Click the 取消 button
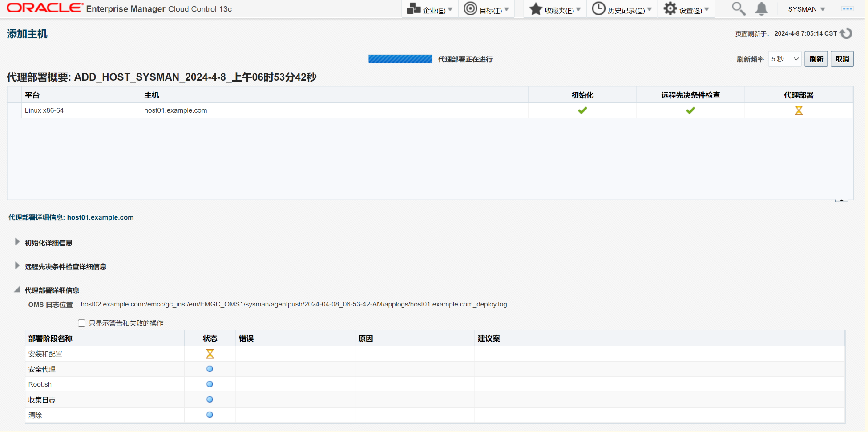Viewport: 868px width, 432px height. (x=842, y=59)
